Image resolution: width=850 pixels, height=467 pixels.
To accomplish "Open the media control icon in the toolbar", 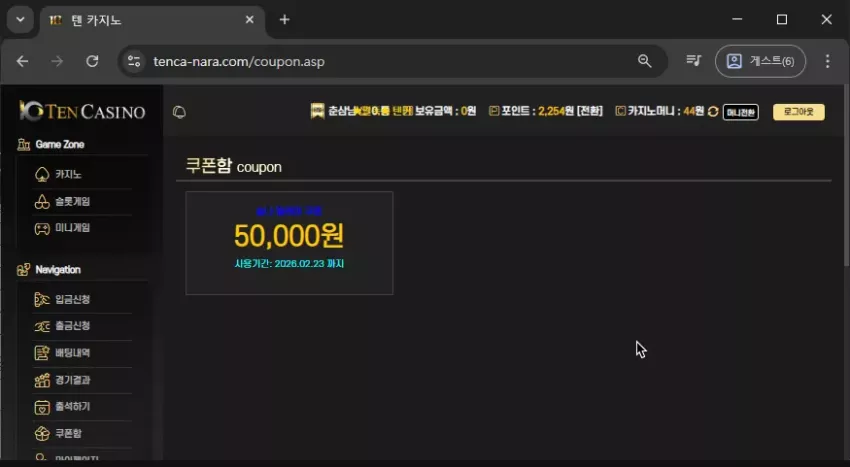I will [693, 61].
